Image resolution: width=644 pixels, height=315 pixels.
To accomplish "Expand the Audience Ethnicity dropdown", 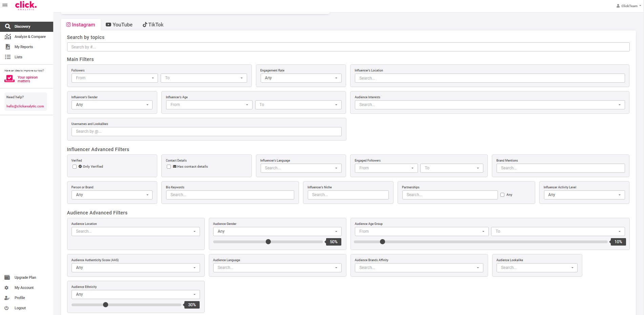I will (x=136, y=294).
